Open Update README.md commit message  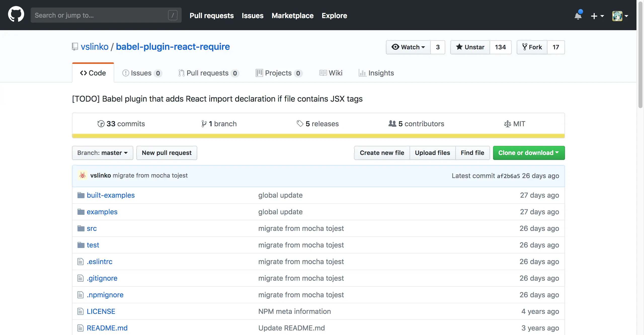(292, 328)
